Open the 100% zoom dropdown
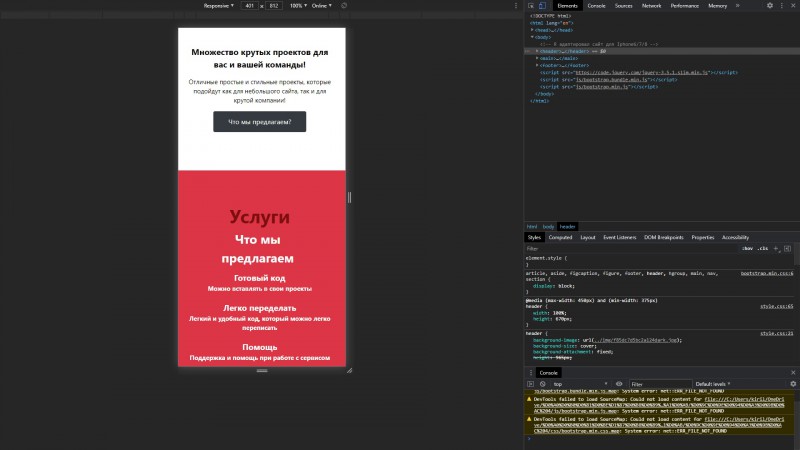Image resolution: width=800 pixels, height=450 pixels. coord(298,6)
